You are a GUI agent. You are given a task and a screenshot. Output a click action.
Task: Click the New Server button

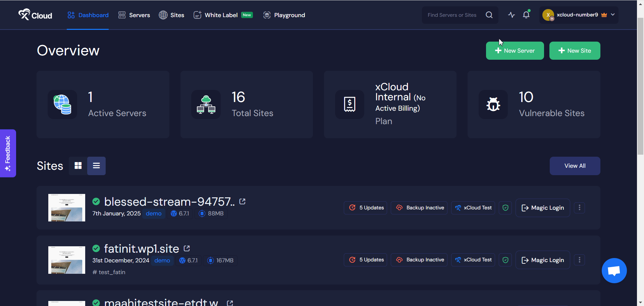pyautogui.click(x=515, y=51)
